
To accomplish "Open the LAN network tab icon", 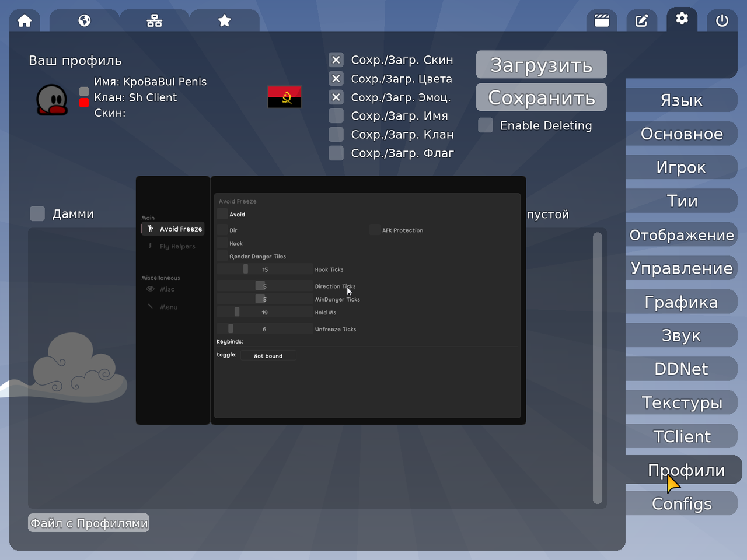I will click(x=155, y=21).
